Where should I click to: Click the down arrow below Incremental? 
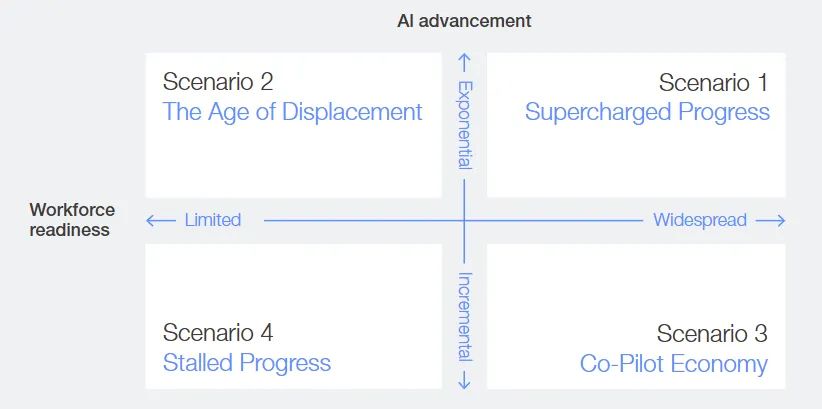pyautogui.click(x=464, y=380)
